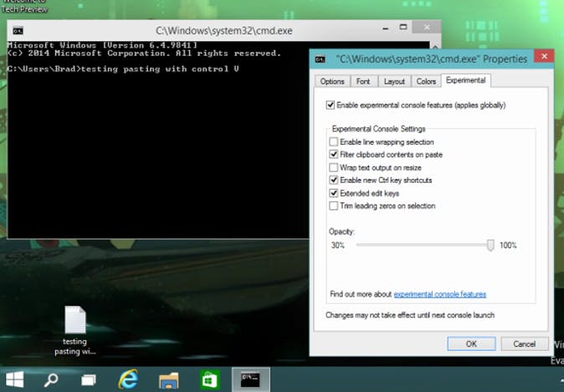Open the experimental console features link
The height and width of the screenshot is (392, 564).
[440, 294]
